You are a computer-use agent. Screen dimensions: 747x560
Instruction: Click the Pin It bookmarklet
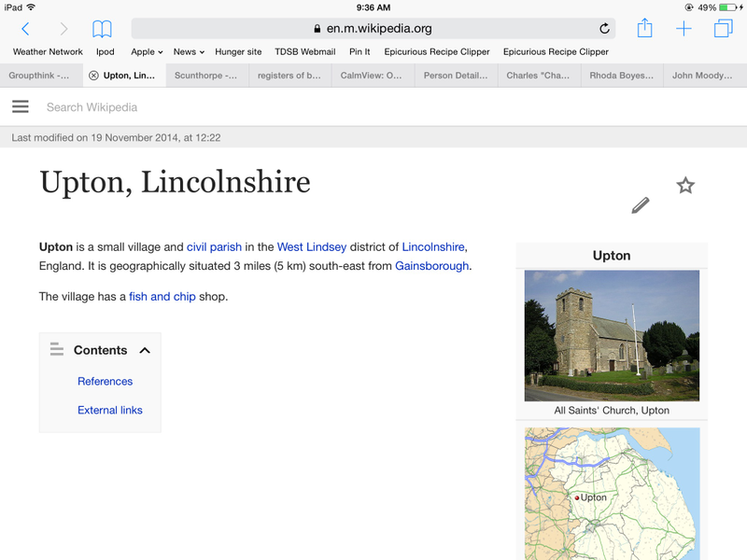coord(359,51)
